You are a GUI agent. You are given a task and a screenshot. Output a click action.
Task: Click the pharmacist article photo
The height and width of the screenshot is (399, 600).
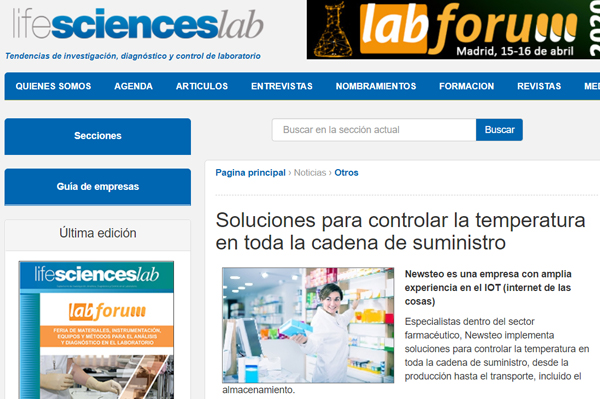[x=308, y=325]
